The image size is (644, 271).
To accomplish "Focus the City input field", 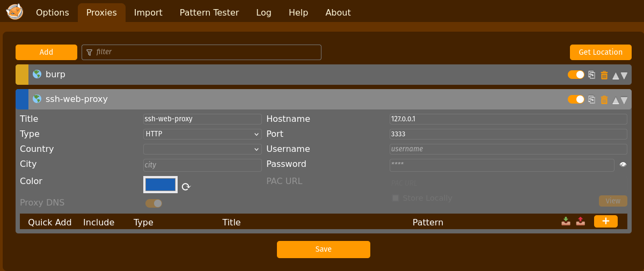I will point(202,165).
